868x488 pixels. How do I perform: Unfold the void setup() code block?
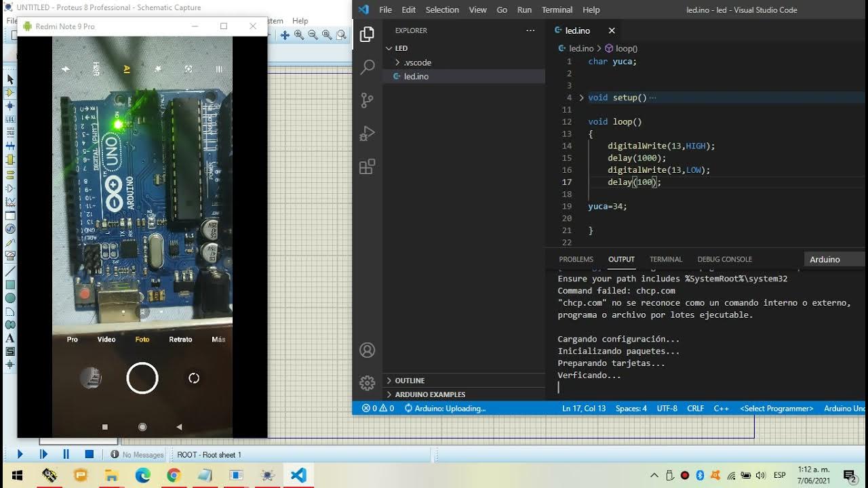coord(581,98)
